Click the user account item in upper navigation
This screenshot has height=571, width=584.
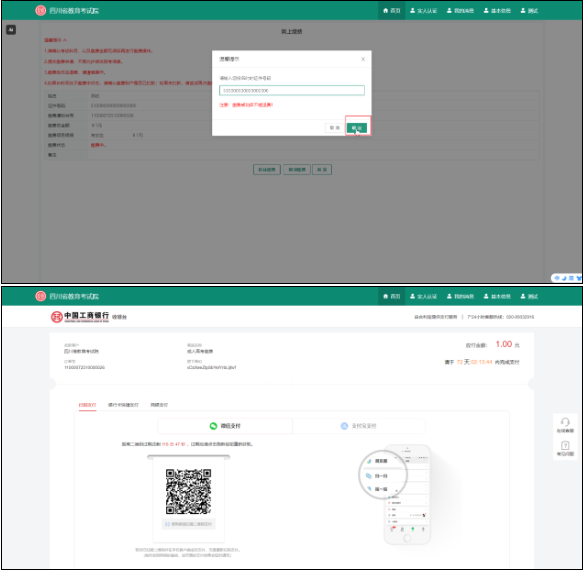coord(529,10)
